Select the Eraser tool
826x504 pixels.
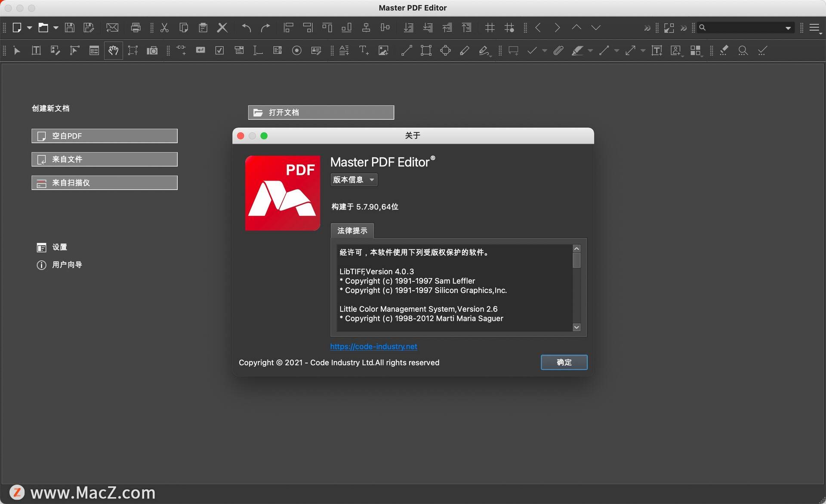tap(724, 50)
